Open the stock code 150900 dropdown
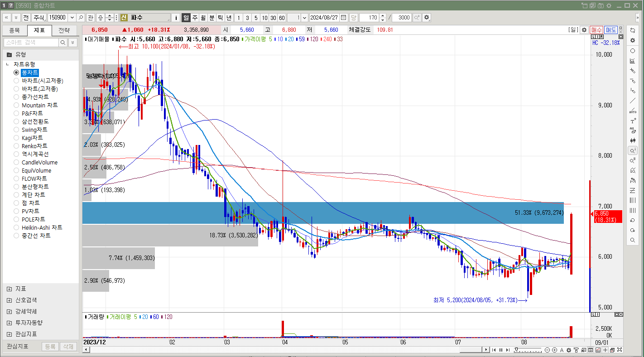Image resolution: width=644 pixels, height=357 pixels. pyautogui.click(x=72, y=18)
